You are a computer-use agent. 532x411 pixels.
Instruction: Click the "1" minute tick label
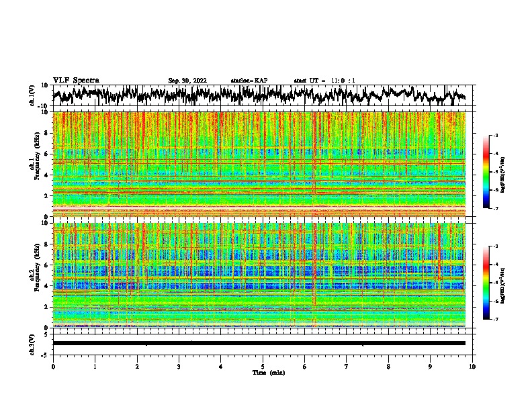pyautogui.click(x=95, y=367)
